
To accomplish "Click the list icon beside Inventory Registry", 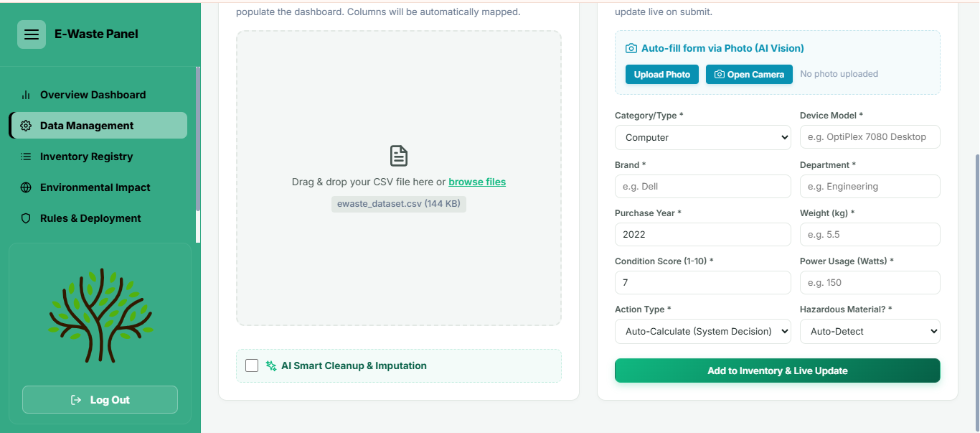I will tap(26, 157).
